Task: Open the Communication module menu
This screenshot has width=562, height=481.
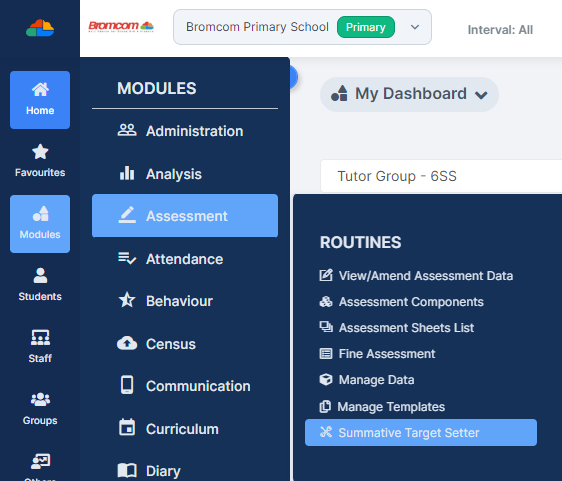Action: click(185, 386)
